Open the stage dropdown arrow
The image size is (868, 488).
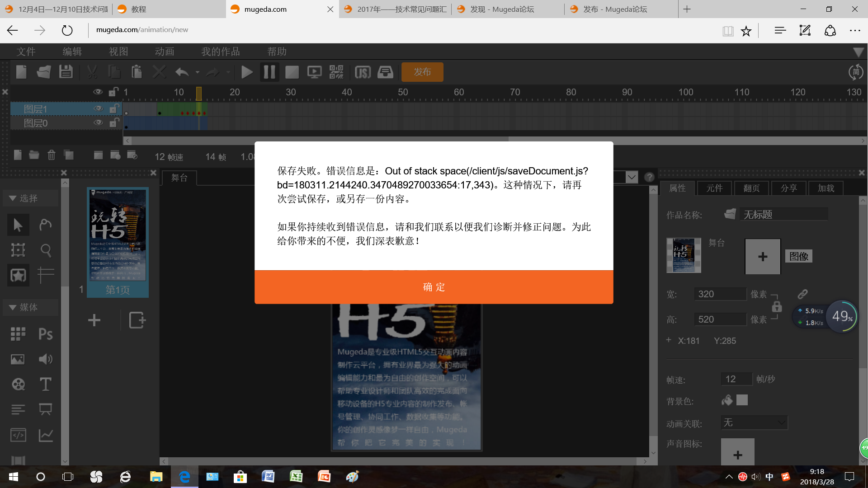(x=632, y=177)
